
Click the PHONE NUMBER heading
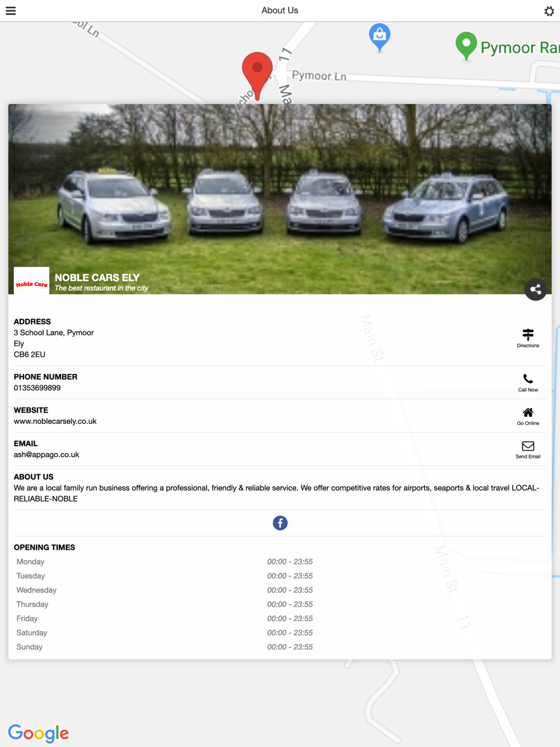[x=45, y=377]
